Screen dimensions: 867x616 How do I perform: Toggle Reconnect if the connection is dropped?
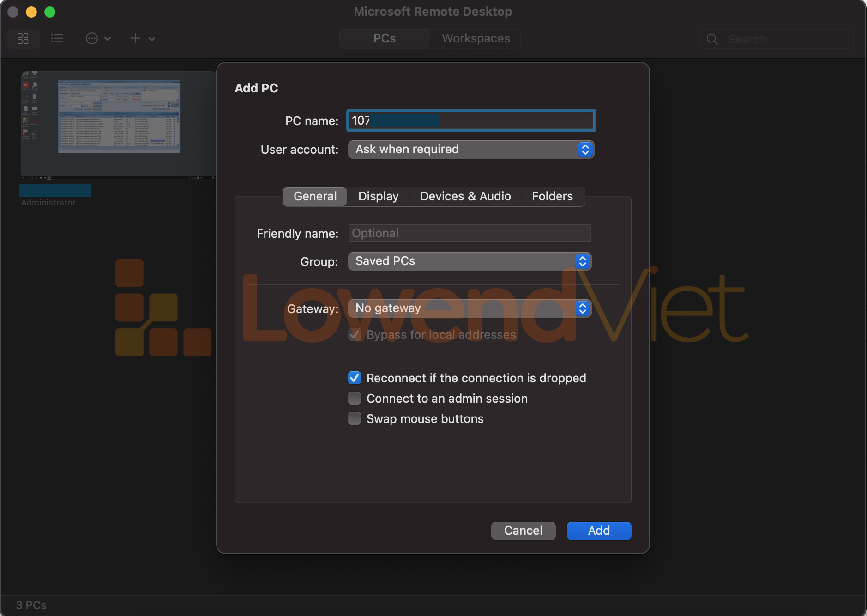[x=355, y=378]
